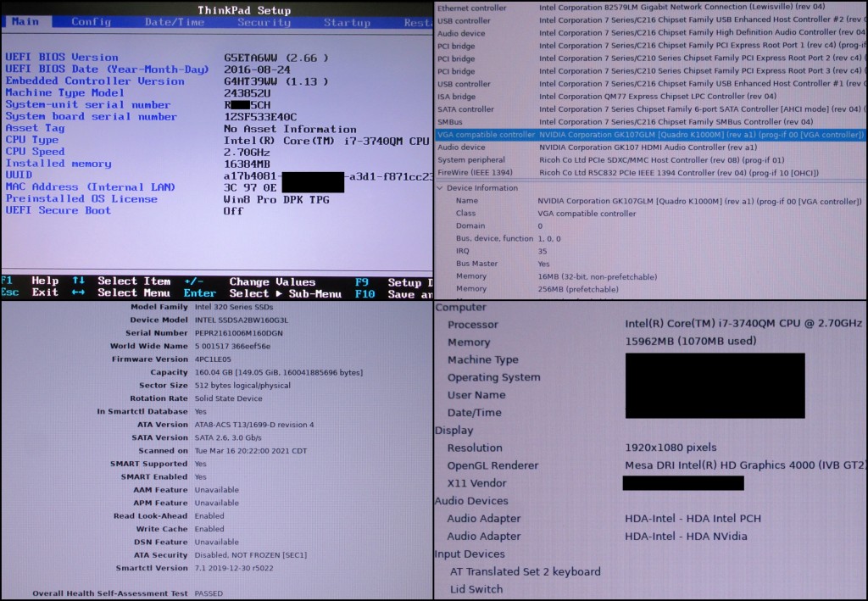Select the Write Cache label
Viewport: 868px width, 601px height.
coord(162,529)
